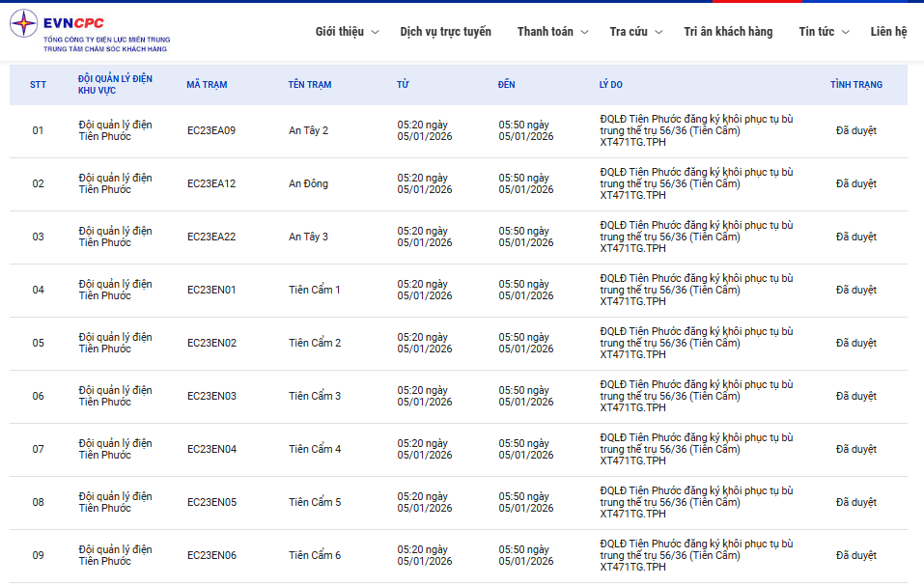Screen dimensions: 924x586
Task: Click Đã duyệt status for Tiên Cẩm 1
Action: coord(855,290)
